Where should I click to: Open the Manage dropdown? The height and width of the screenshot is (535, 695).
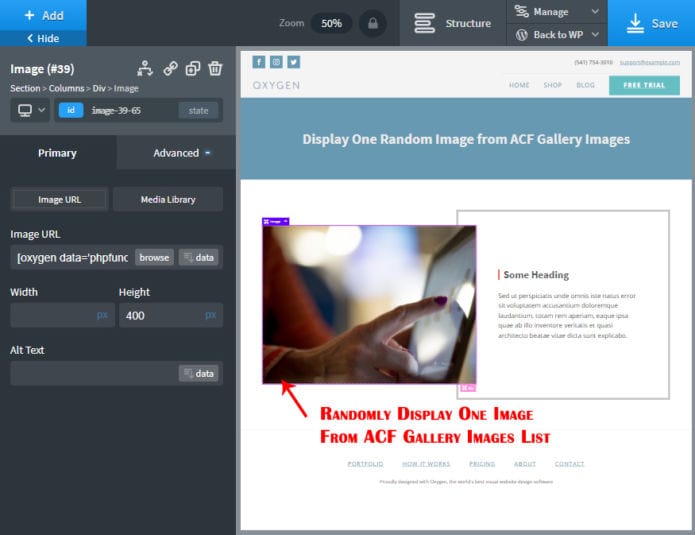point(558,12)
